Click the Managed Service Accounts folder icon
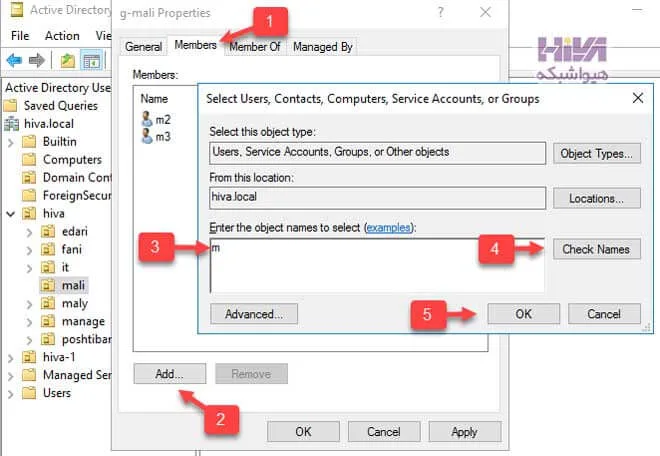Image resolution: width=660 pixels, height=456 pixels. click(29, 375)
